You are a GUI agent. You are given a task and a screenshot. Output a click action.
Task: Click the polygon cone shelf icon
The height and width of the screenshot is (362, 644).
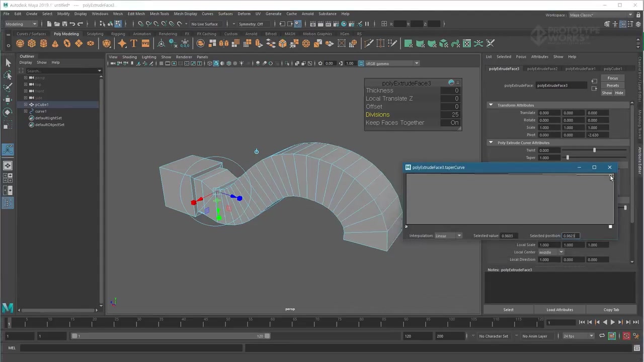(x=55, y=44)
